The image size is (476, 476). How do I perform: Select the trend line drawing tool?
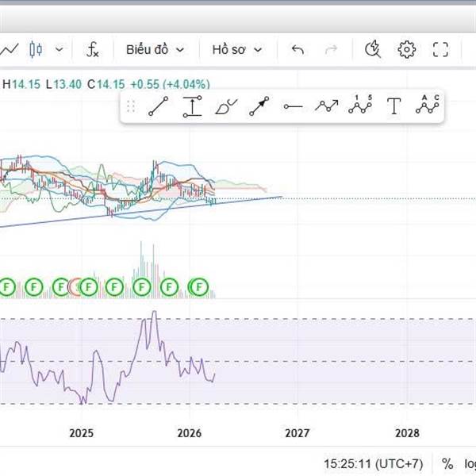(158, 106)
